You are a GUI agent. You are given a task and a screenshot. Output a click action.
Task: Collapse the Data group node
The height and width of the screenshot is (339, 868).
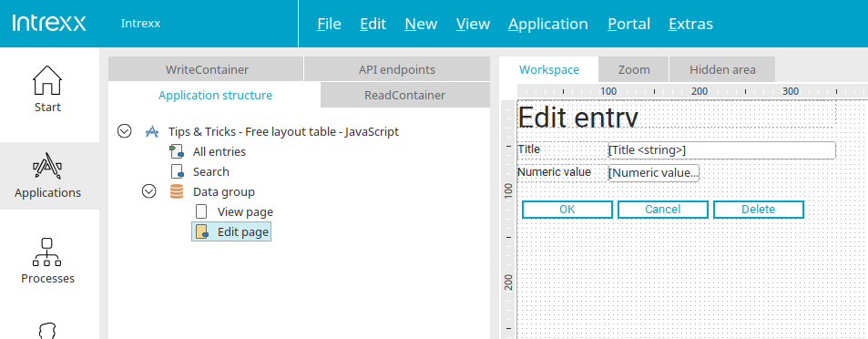tap(148, 191)
